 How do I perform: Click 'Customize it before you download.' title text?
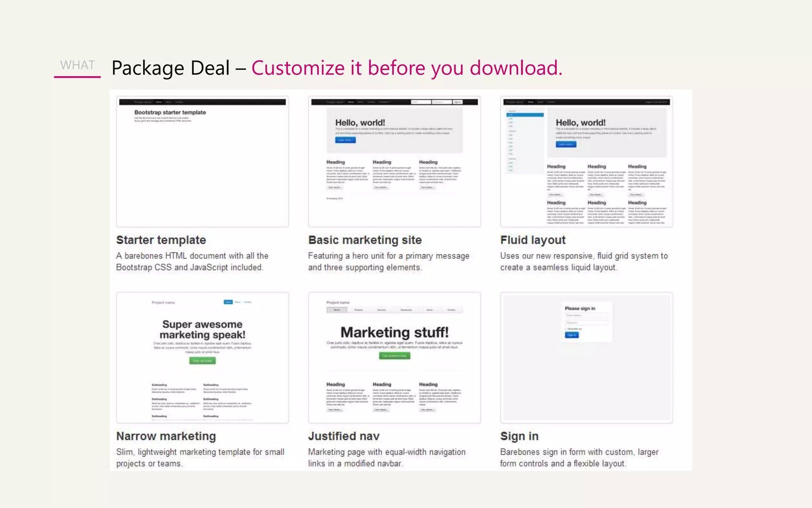(x=407, y=68)
